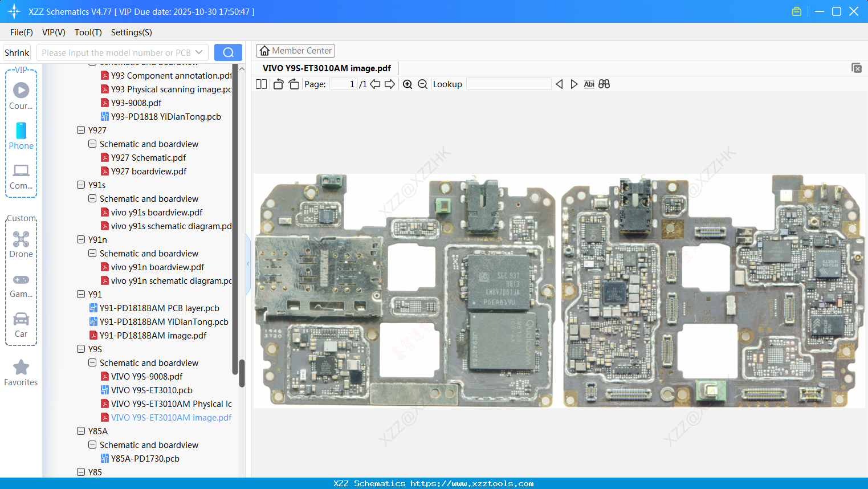Open Y91-PD1818BAM image.pdf

point(148,335)
